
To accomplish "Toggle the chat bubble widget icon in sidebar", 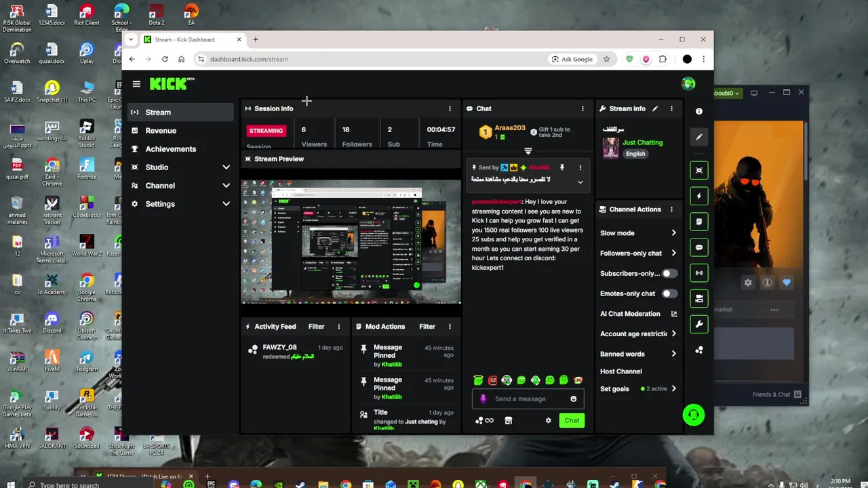I will tap(699, 247).
